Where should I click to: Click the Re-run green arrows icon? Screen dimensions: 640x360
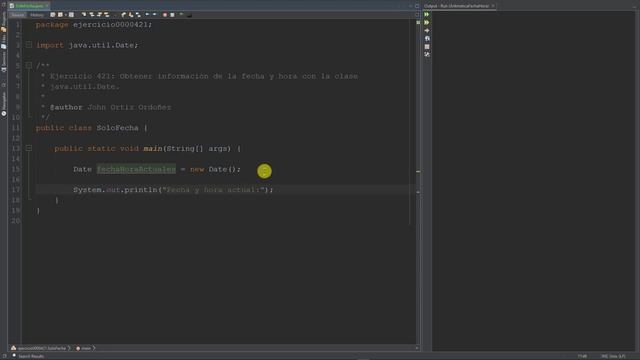click(427, 14)
